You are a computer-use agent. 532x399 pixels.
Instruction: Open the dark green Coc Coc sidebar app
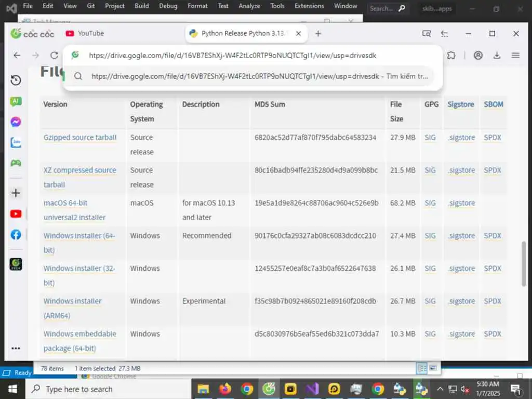pos(16,264)
